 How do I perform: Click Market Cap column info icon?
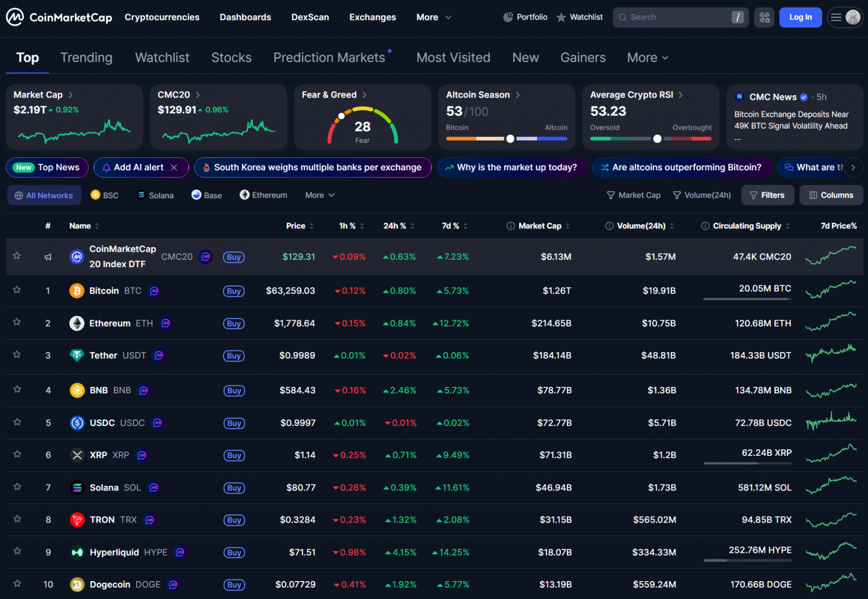(510, 226)
